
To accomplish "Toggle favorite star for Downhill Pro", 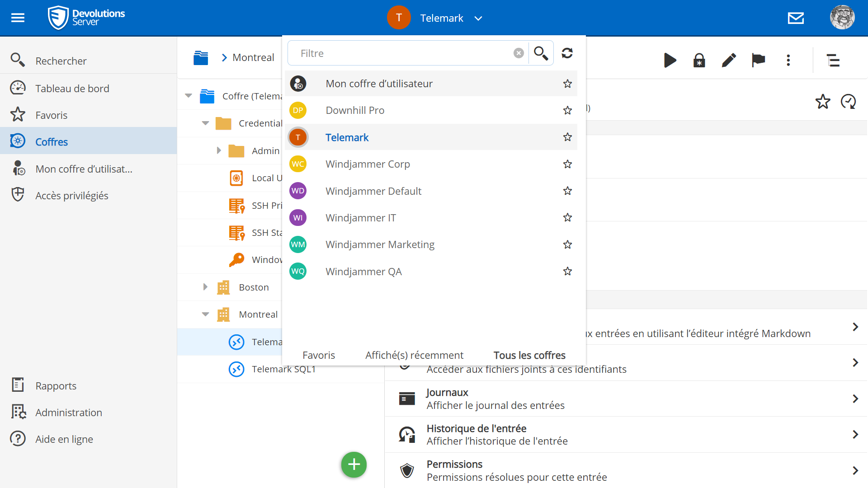I will point(567,110).
